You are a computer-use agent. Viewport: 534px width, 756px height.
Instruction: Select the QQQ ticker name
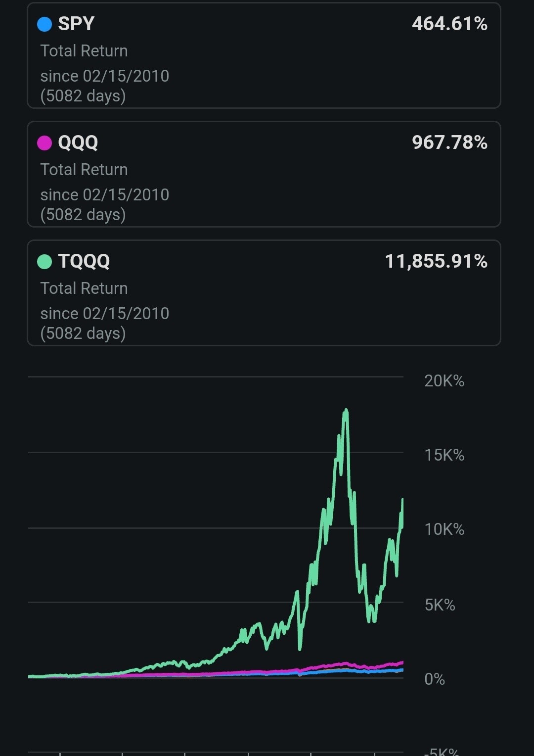pyautogui.click(x=78, y=142)
